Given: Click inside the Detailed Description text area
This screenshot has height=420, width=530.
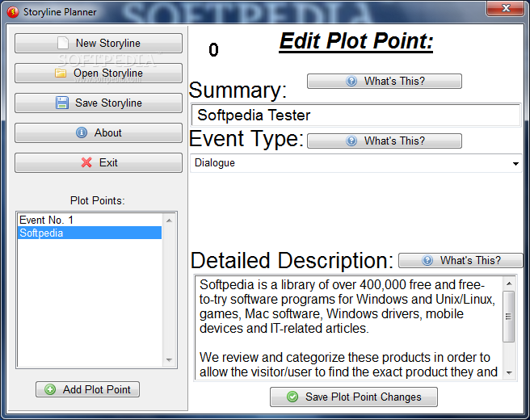Looking at the screenshot, I should (x=348, y=328).
